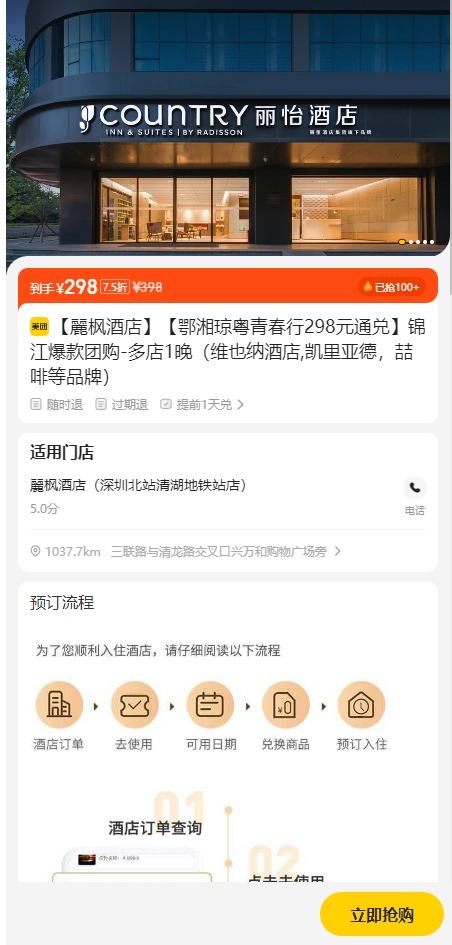Expand refund policy details via chevron
Screen dimensions: 452x945
[240, 404]
